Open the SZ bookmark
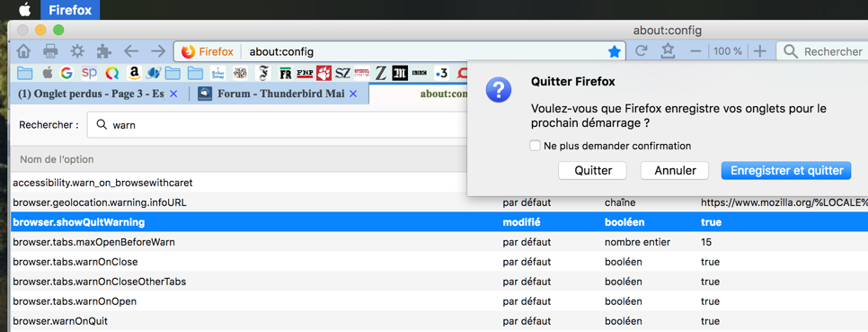This screenshot has height=332, width=868. tap(343, 73)
